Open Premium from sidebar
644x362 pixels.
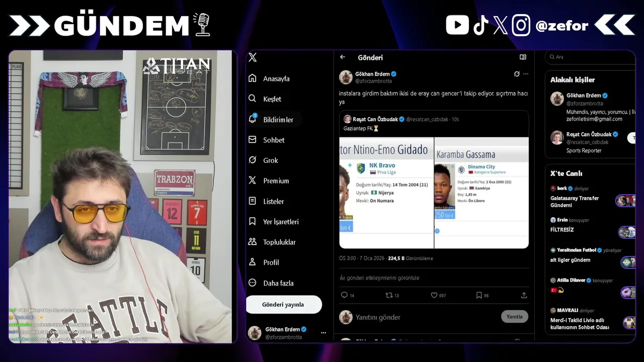[x=269, y=180]
